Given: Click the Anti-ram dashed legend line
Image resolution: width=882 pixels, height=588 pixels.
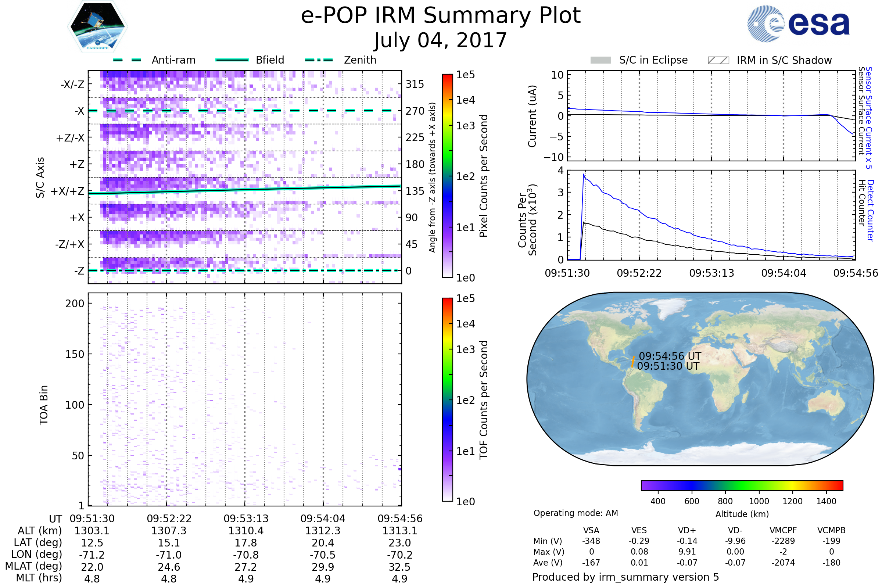Looking at the screenshot, I should [x=127, y=60].
